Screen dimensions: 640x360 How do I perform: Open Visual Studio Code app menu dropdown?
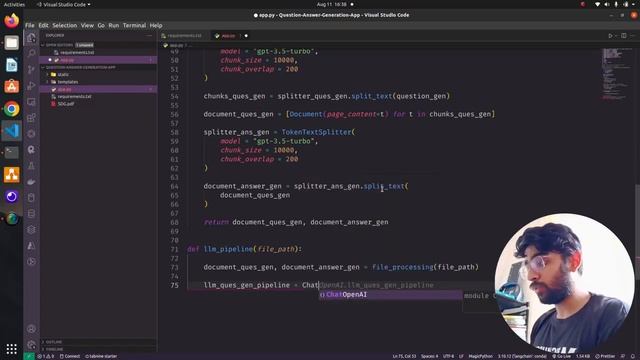(64, 4)
